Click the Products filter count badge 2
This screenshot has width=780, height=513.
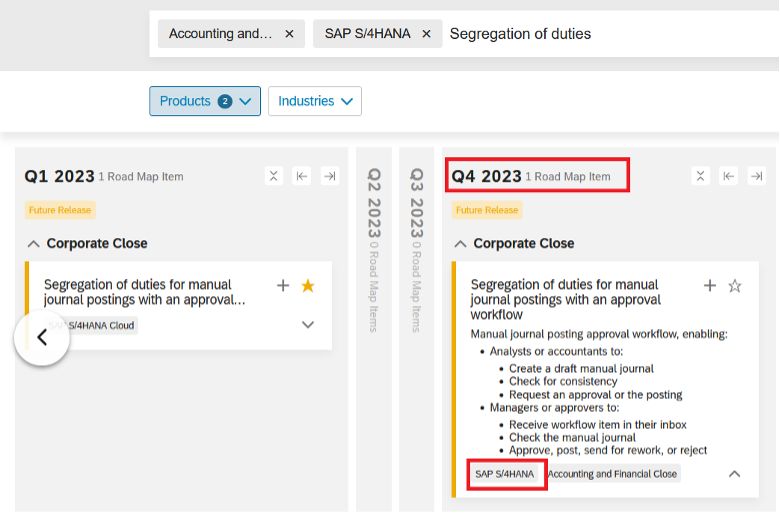tap(225, 102)
